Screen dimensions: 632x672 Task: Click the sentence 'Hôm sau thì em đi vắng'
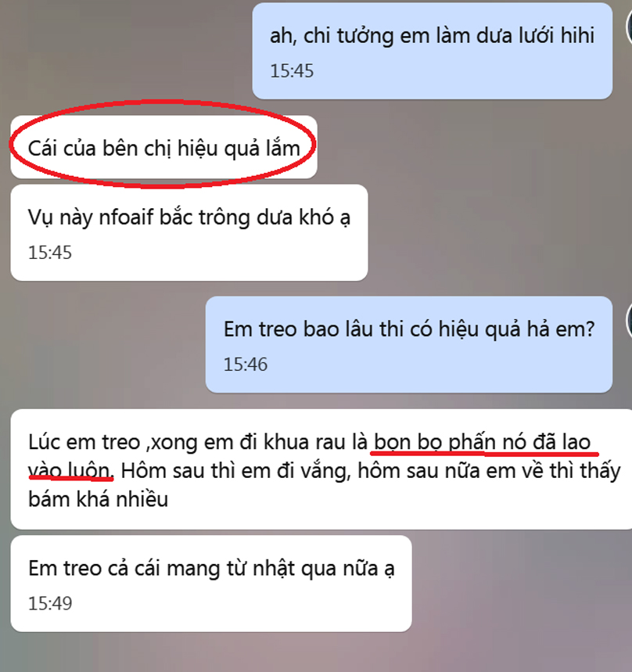[235, 471]
